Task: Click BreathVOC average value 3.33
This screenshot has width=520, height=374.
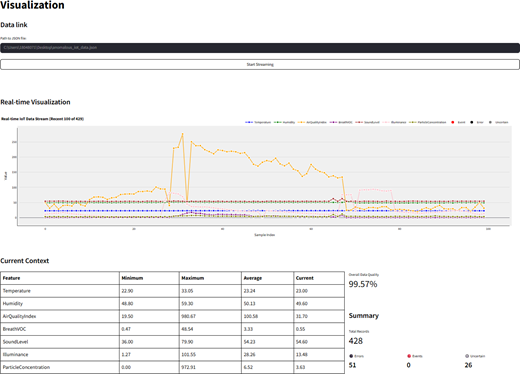Action: (x=248, y=329)
